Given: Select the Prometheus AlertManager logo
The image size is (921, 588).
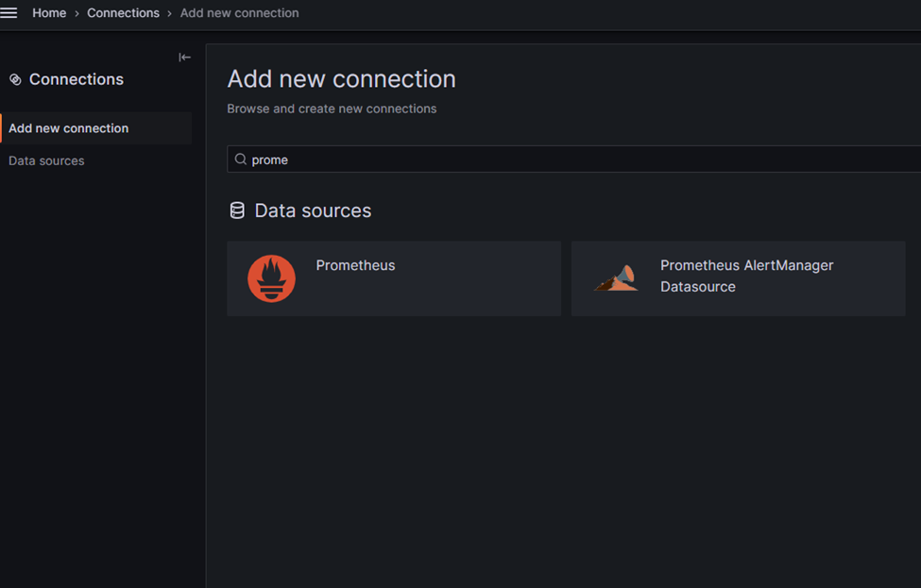Looking at the screenshot, I should (x=616, y=278).
